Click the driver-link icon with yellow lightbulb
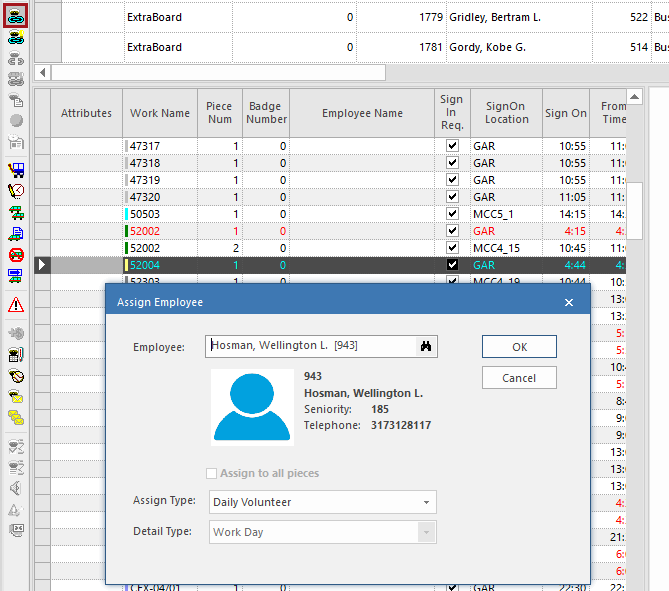Image resolution: width=669 pixels, height=591 pixels. point(16,38)
